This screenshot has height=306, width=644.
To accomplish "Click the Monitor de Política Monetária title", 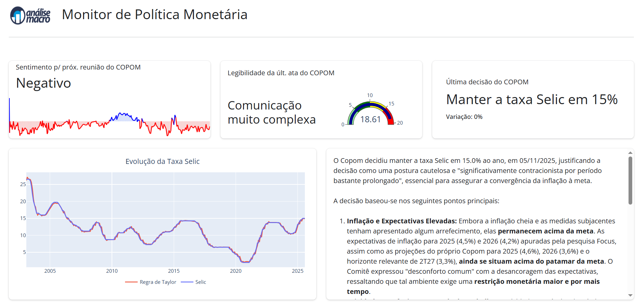I will click(x=155, y=15).
